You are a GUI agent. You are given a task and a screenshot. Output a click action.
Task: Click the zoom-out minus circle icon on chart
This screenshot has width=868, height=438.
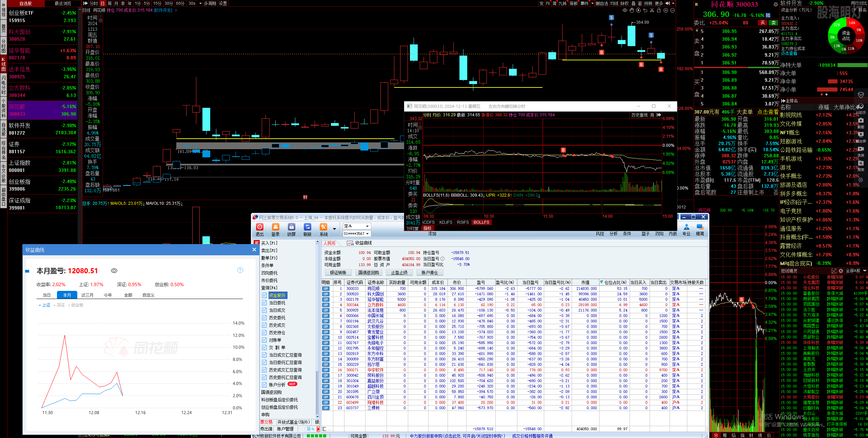click(672, 10)
